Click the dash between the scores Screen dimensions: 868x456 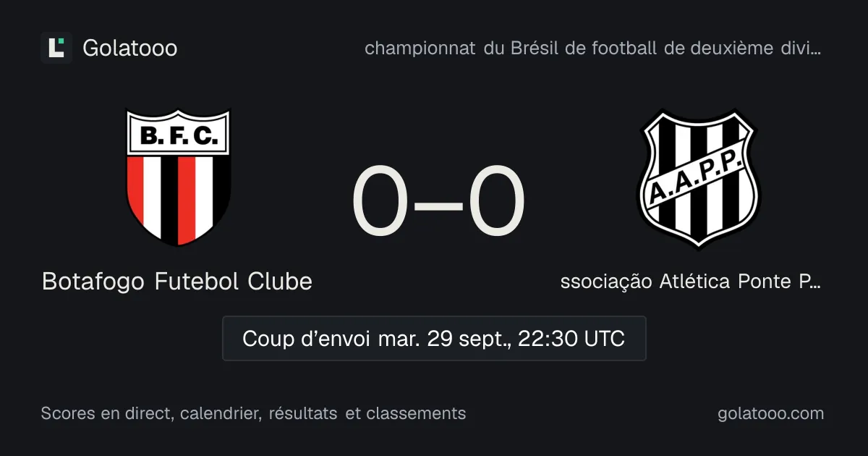[x=438, y=203]
